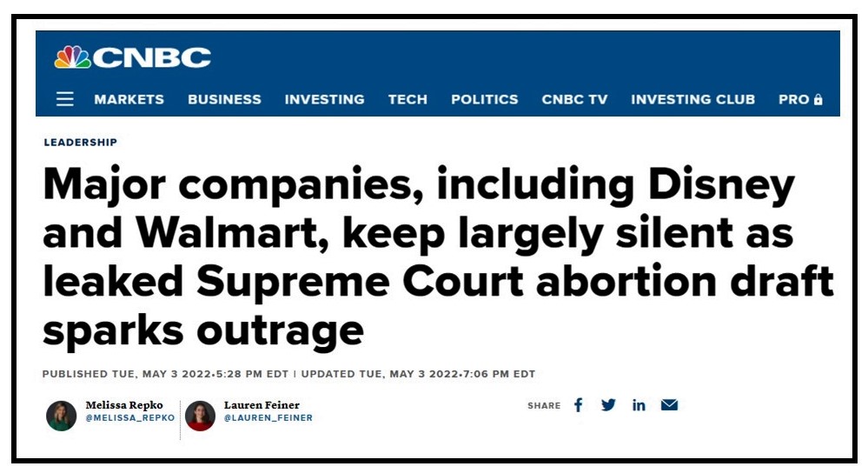This screenshot has height=473, width=868.
Task: Click Melissa Repko's profile photo
Action: [x=62, y=416]
